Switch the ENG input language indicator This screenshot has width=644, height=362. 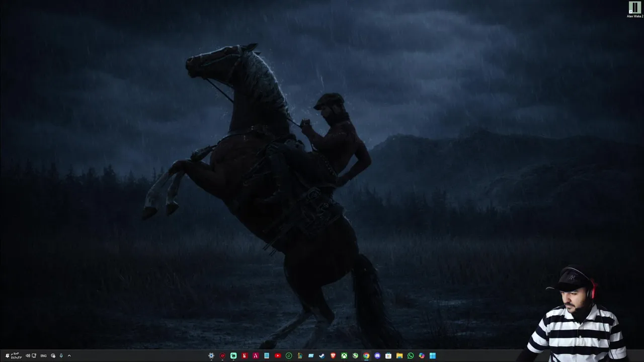pyautogui.click(x=43, y=355)
